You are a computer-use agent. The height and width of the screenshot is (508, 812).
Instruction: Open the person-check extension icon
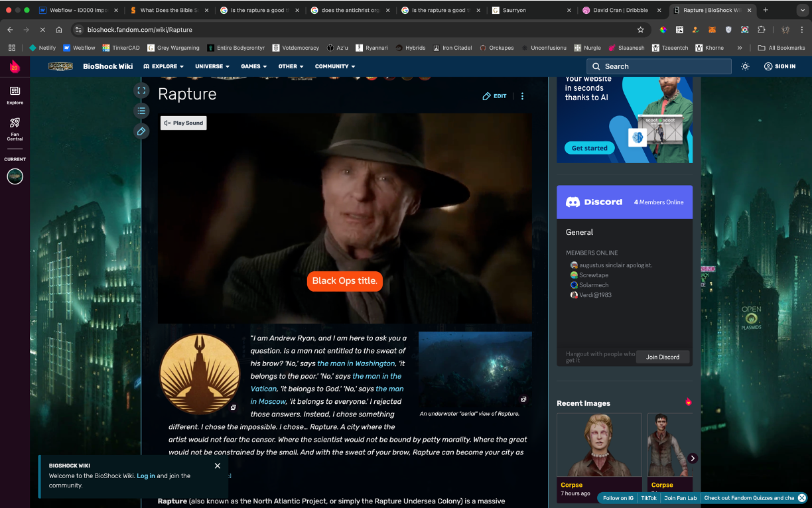696,30
